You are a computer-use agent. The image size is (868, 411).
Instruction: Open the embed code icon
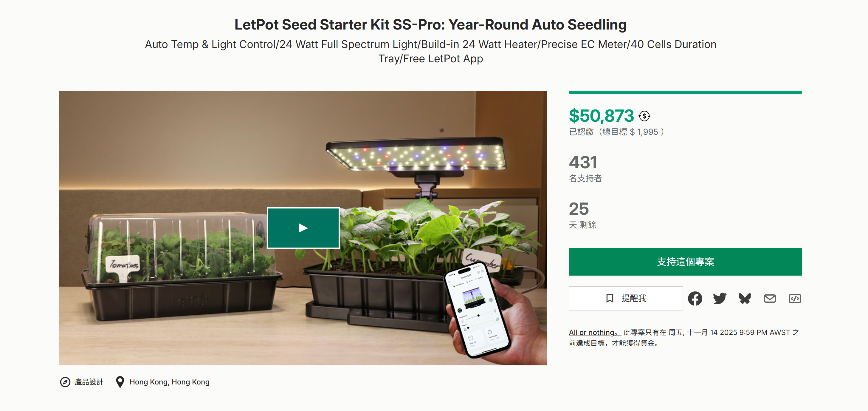point(795,298)
